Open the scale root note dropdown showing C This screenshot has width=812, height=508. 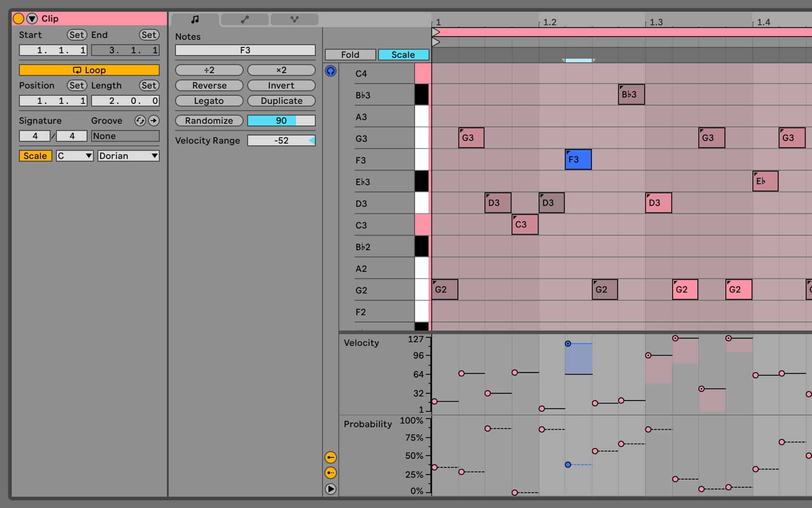coord(74,156)
